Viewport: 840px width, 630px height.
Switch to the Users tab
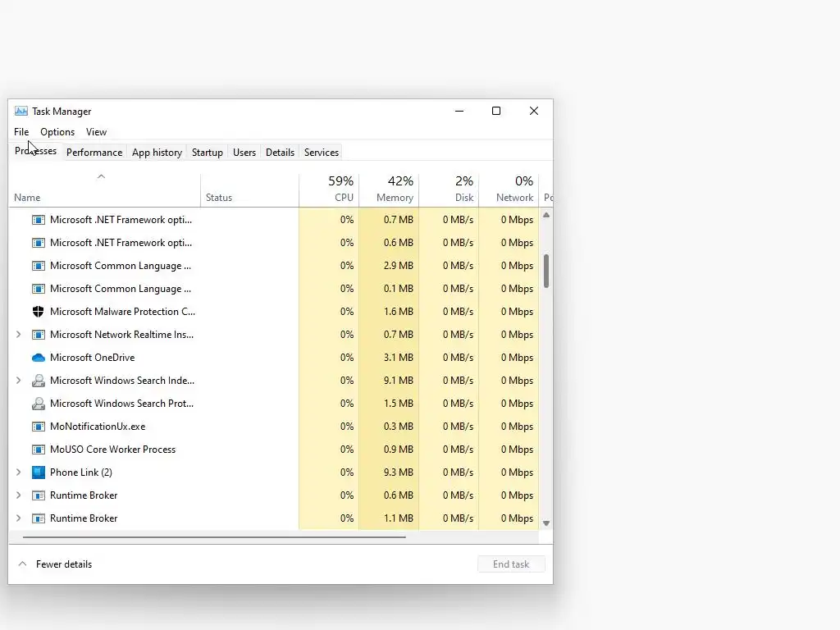point(244,152)
